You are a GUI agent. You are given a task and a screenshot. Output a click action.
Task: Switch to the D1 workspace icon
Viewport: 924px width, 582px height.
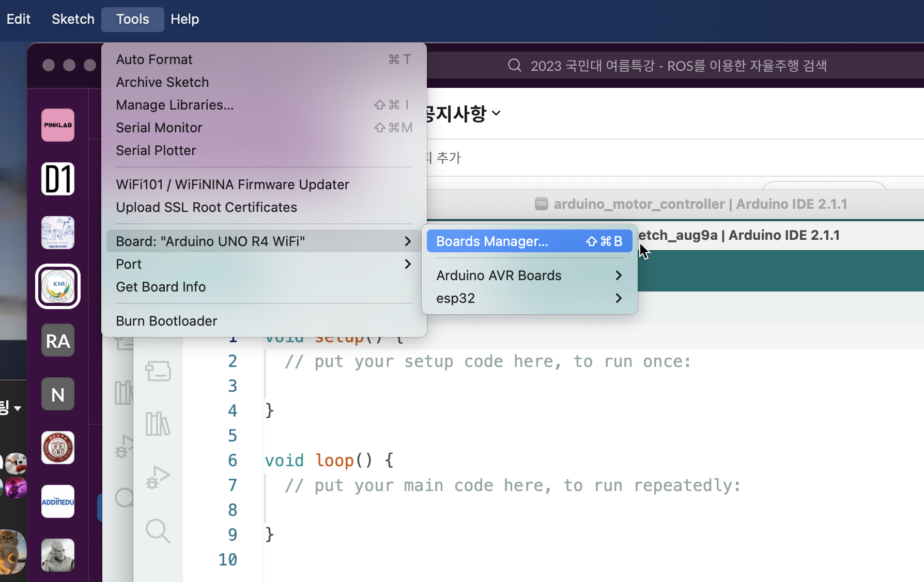click(58, 179)
